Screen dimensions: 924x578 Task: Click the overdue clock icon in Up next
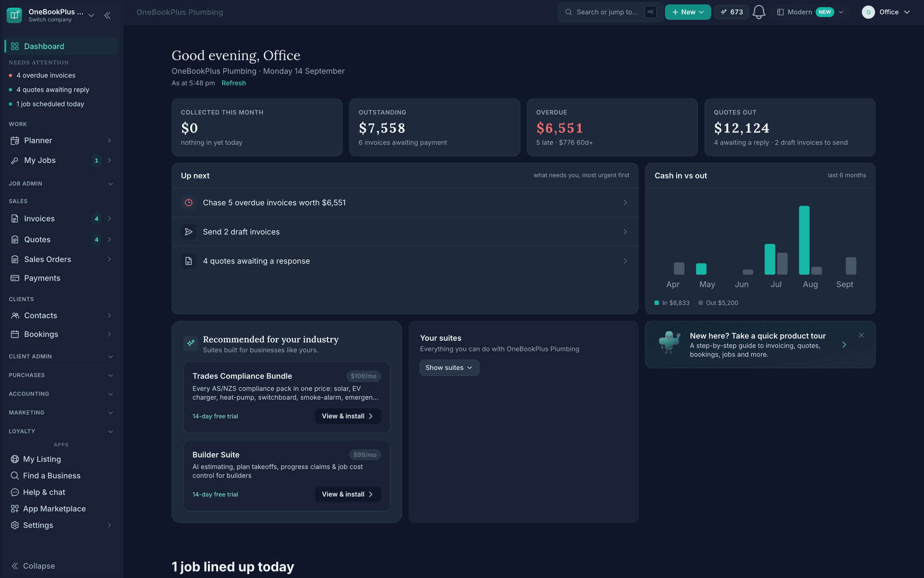tap(189, 203)
